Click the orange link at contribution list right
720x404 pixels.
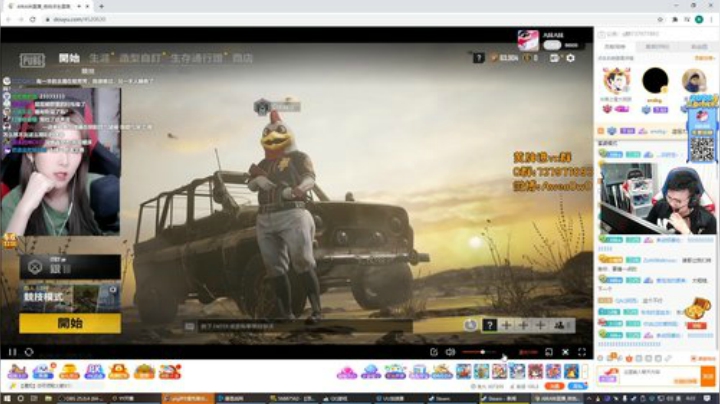(x=704, y=58)
